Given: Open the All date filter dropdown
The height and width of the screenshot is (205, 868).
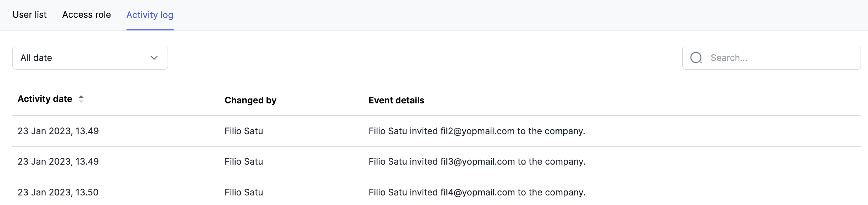Looking at the screenshot, I should click(90, 58).
